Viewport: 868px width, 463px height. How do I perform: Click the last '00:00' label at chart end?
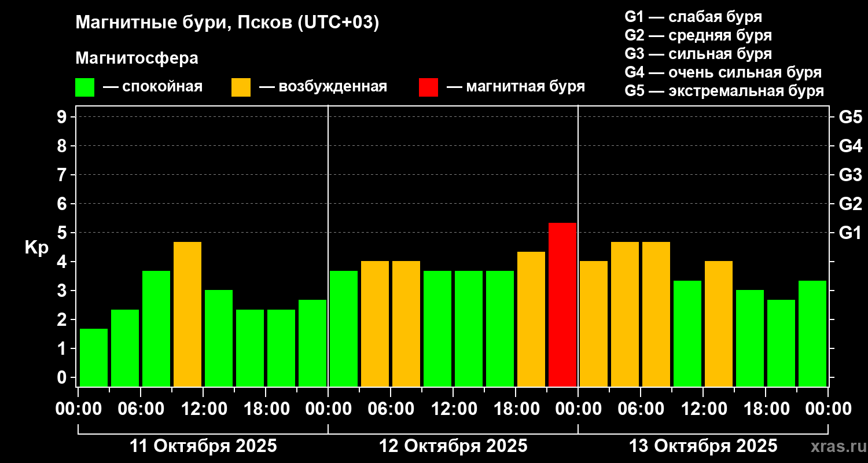click(x=828, y=409)
